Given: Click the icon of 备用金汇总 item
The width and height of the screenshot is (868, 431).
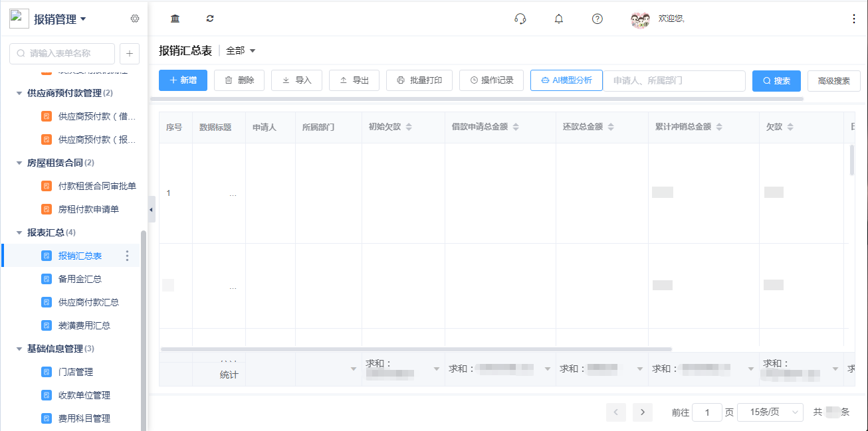Looking at the screenshot, I should 47,279.
